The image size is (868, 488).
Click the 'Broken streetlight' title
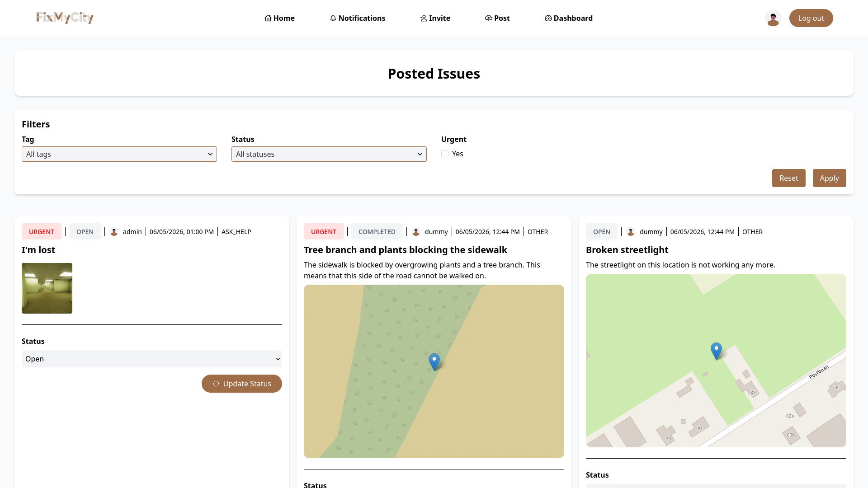pyautogui.click(x=627, y=250)
